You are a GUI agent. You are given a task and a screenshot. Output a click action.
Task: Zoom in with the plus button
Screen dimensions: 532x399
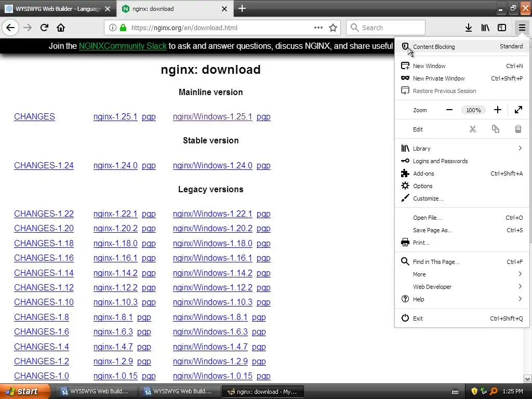497,110
